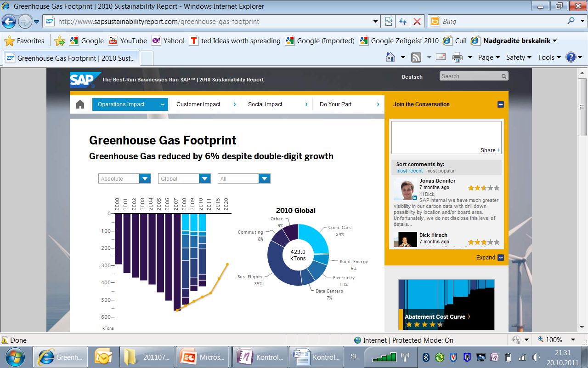
Task: Click the battery tray icon
Action: pos(508,357)
